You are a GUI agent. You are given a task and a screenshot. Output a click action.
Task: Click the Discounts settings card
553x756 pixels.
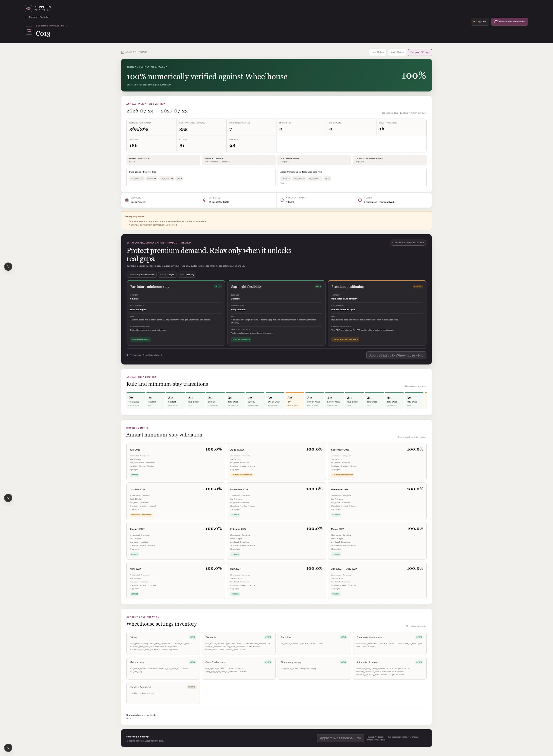pyautogui.click(x=239, y=643)
